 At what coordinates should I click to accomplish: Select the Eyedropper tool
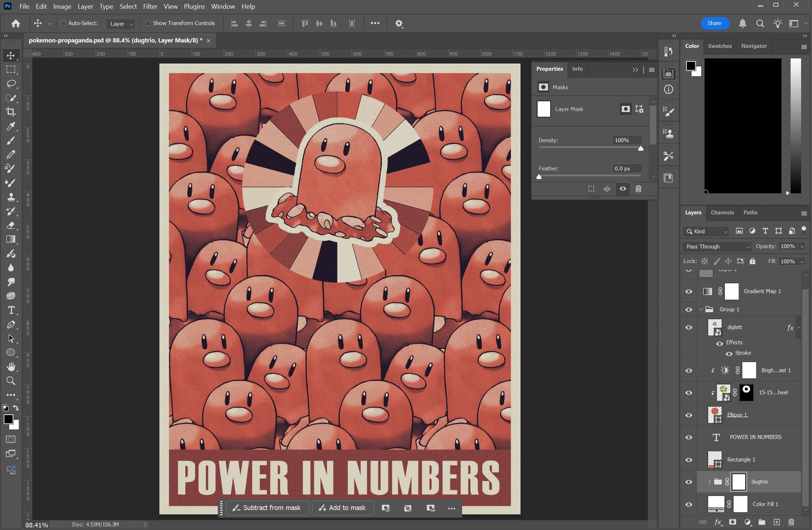(11, 126)
